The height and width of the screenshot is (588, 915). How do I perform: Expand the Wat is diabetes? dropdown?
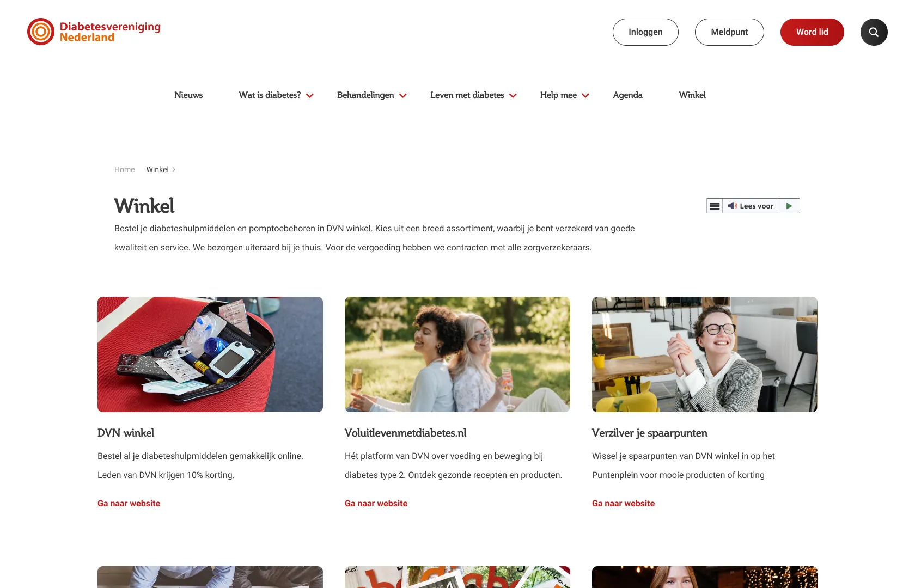[x=276, y=95]
